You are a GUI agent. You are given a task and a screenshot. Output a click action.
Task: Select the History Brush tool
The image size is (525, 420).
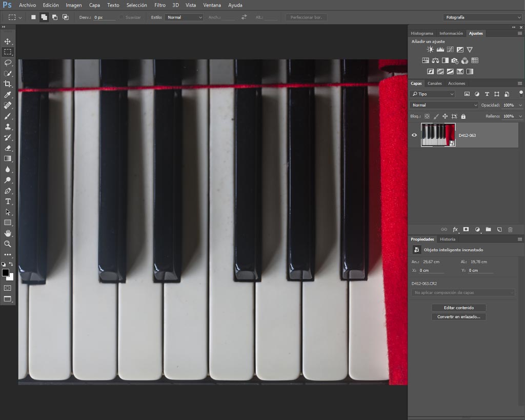click(x=7, y=137)
